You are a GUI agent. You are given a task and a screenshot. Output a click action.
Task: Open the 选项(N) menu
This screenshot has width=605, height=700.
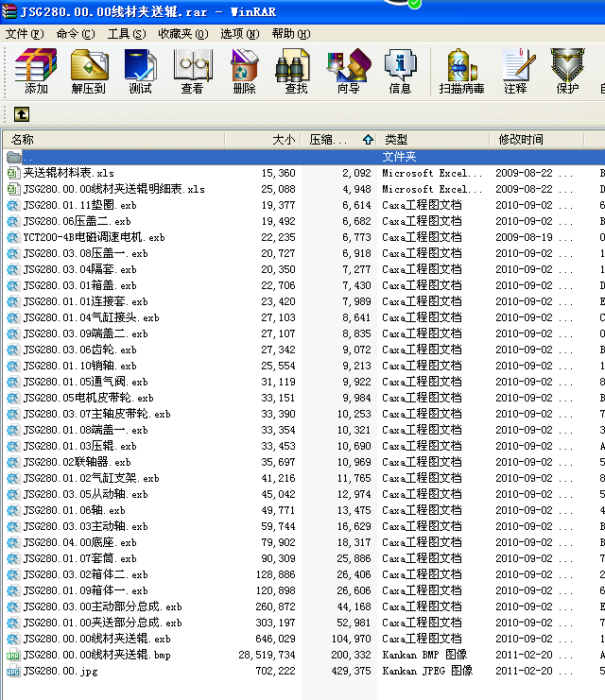tap(240, 34)
